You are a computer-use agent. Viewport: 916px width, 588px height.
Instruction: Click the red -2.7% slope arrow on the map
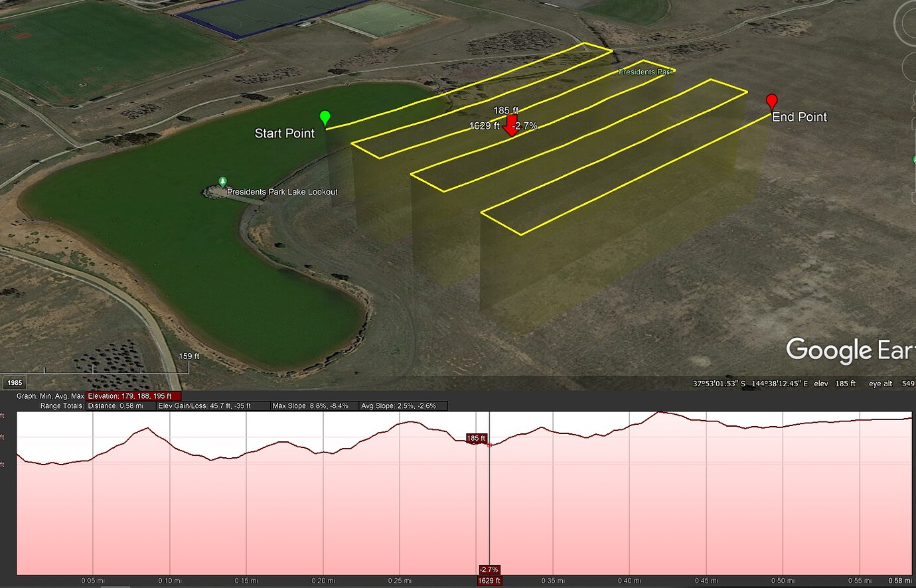click(x=511, y=126)
